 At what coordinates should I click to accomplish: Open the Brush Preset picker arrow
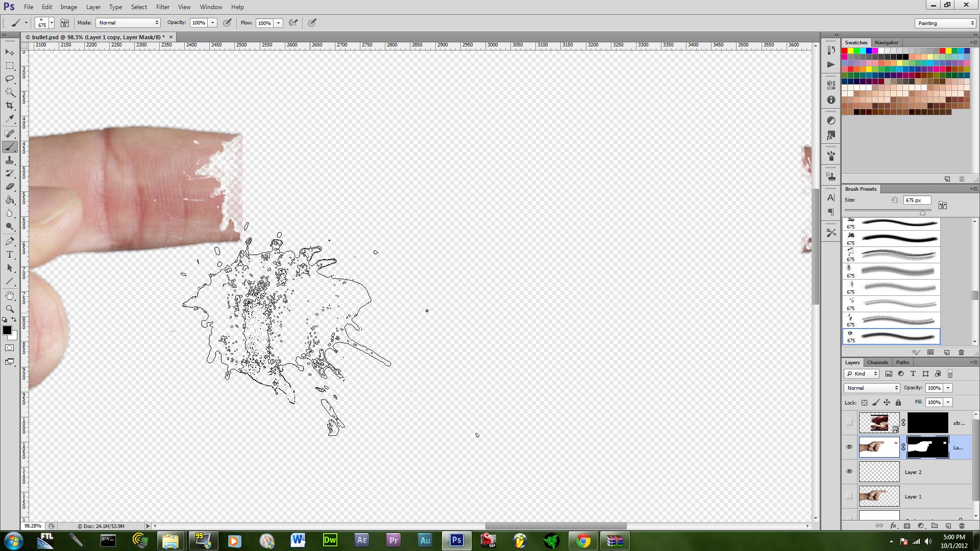click(52, 23)
